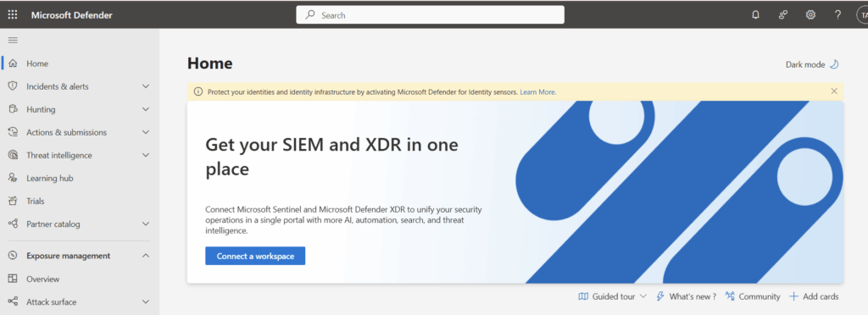This screenshot has height=315, width=868.
Task: Expand Incidents & alerts chevron
Action: [146, 86]
